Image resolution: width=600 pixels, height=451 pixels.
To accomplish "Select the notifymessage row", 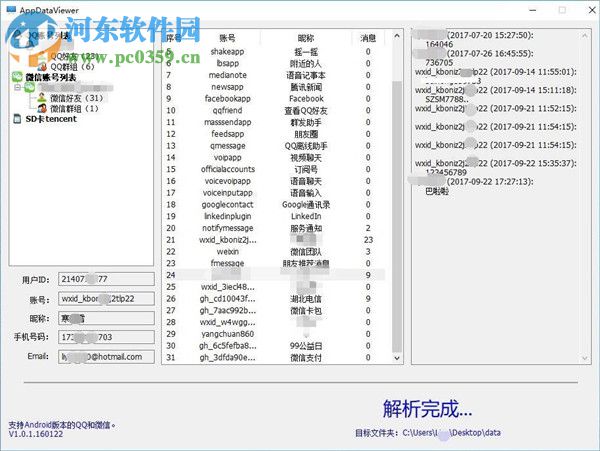I will click(274, 228).
